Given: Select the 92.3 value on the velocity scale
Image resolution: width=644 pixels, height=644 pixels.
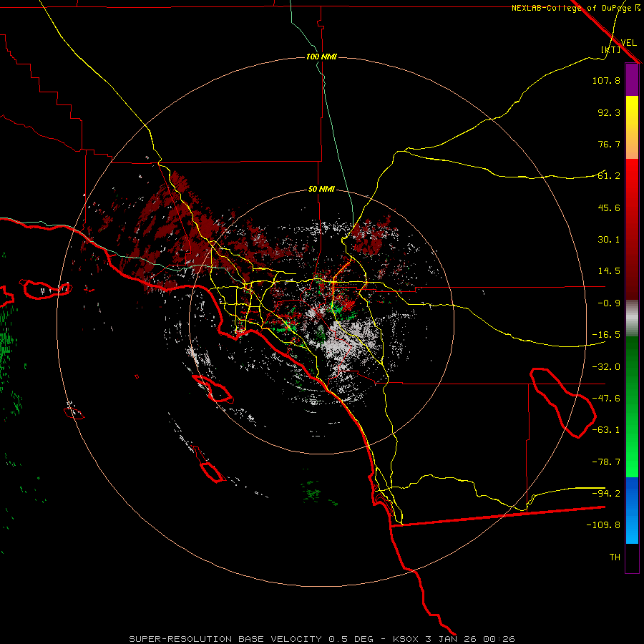Looking at the screenshot, I should tap(609, 112).
